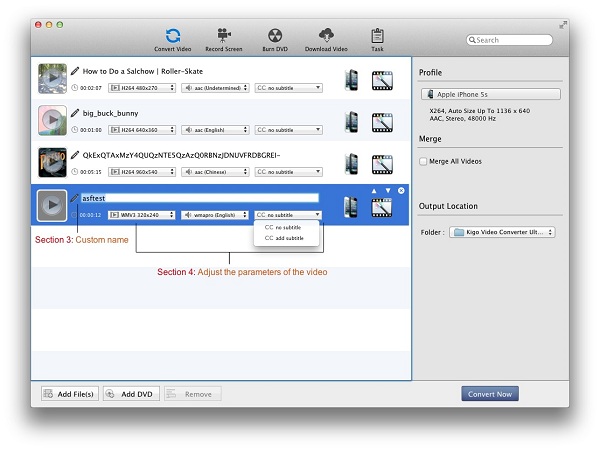Screen dimensions: 600x450
Task: Open audio dropdown aac (Undetermined)
Action: point(215,88)
